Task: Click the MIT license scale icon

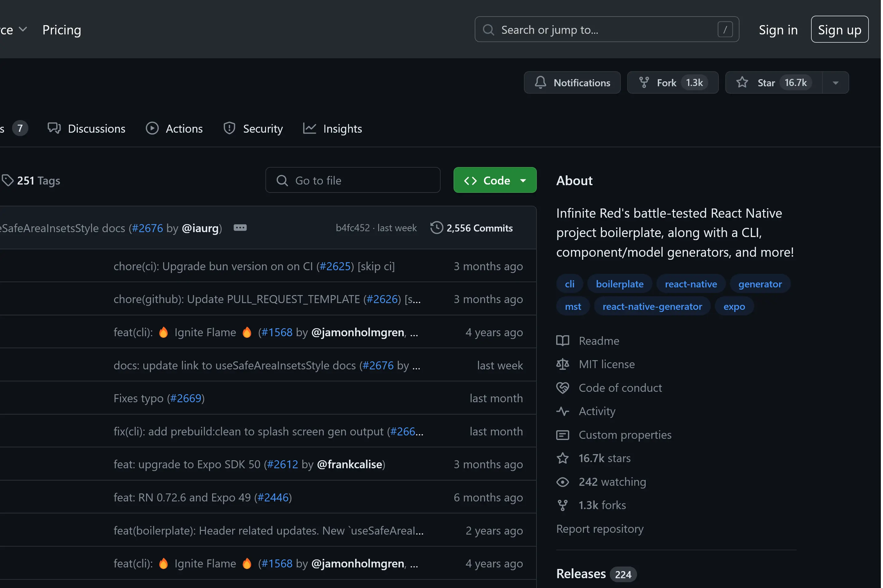Action: [562, 364]
